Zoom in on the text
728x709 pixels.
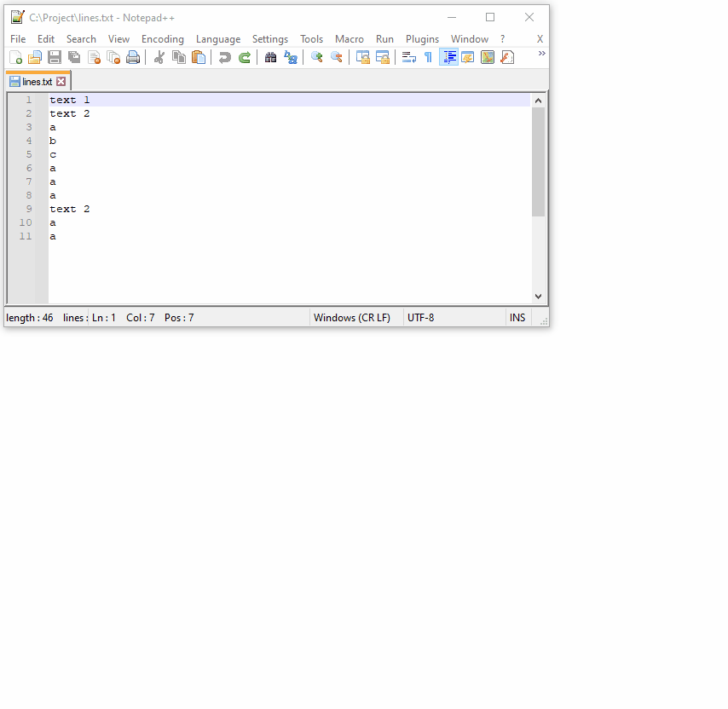pyautogui.click(x=316, y=57)
